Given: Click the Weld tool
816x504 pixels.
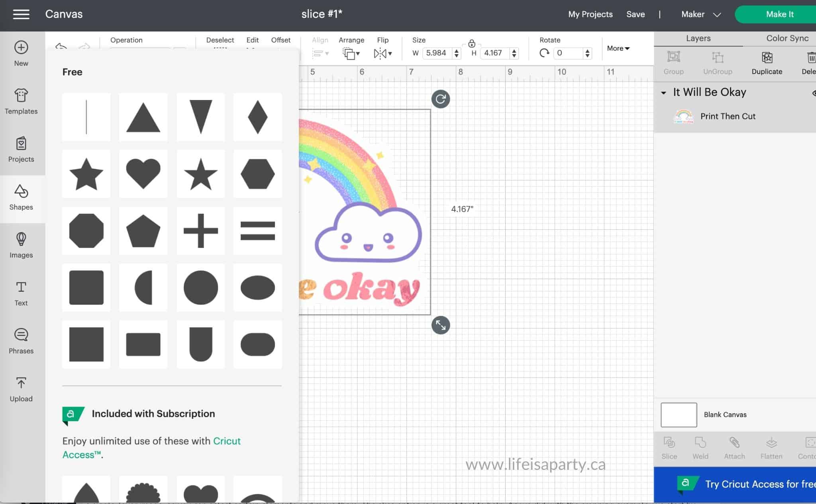Looking at the screenshot, I should point(700,448).
